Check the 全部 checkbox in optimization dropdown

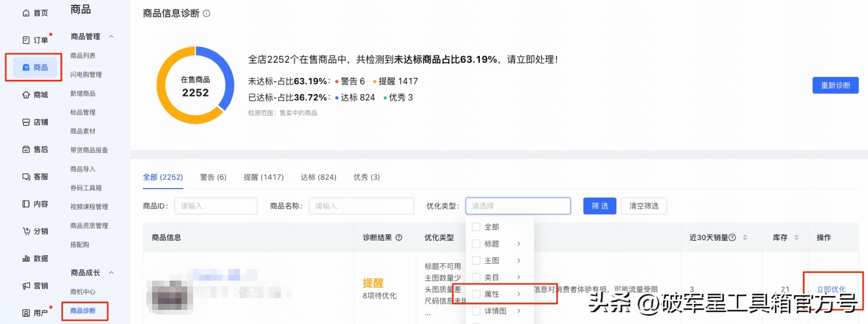click(476, 227)
